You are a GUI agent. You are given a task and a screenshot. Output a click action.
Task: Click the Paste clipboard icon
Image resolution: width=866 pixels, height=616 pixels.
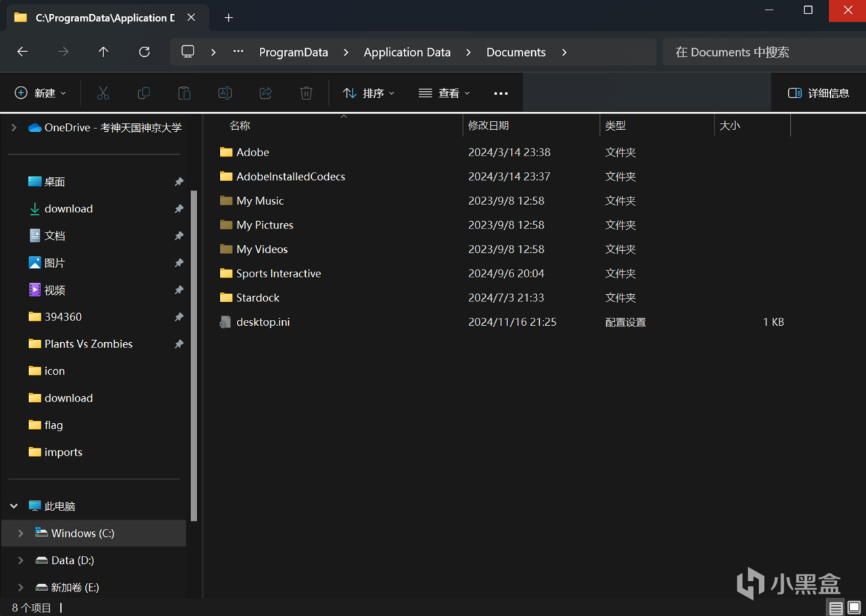(184, 93)
